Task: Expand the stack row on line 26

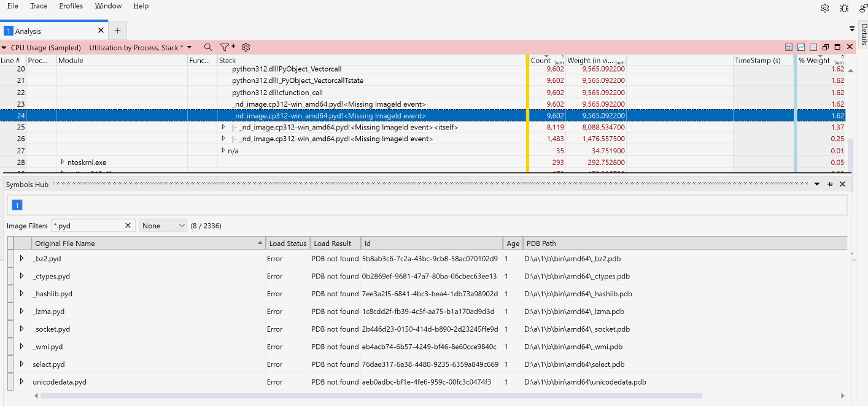Action: 223,139
